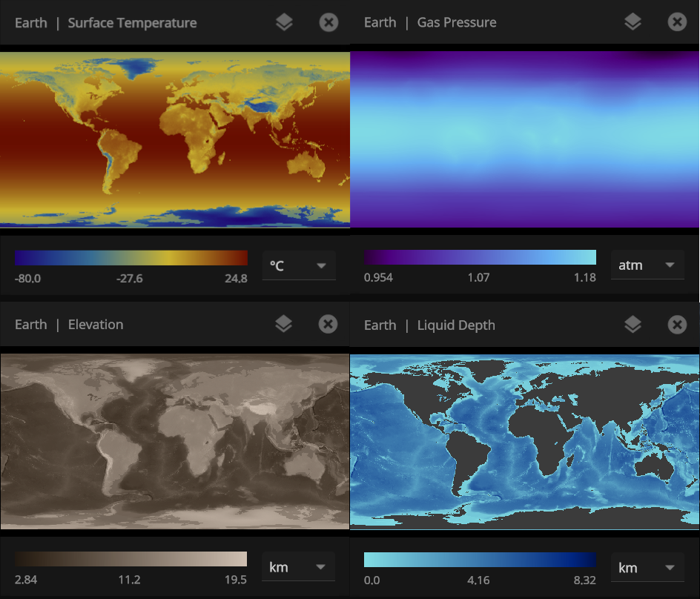Expand the Liquid Depth km unit dropdown
The image size is (700, 599).
647,567
